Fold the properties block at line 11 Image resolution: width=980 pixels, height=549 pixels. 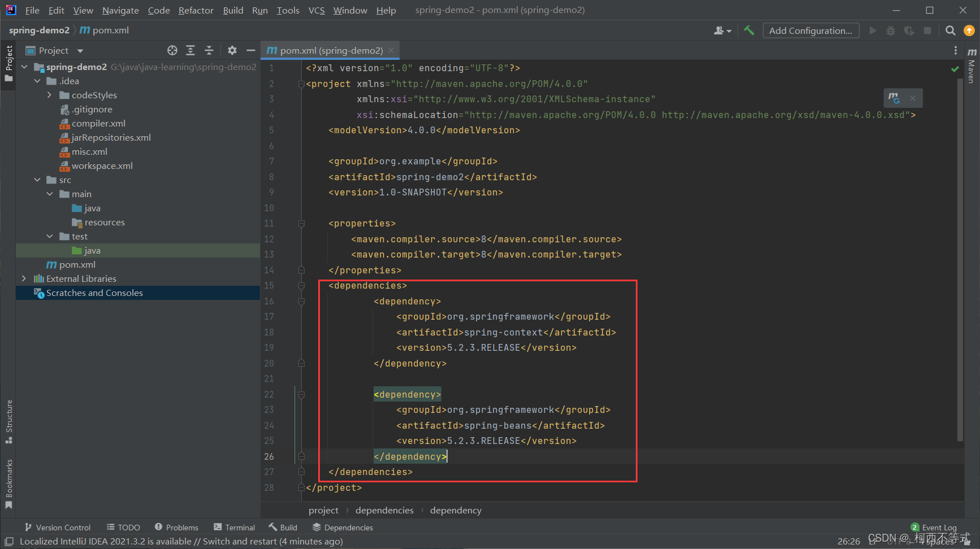pyautogui.click(x=301, y=224)
